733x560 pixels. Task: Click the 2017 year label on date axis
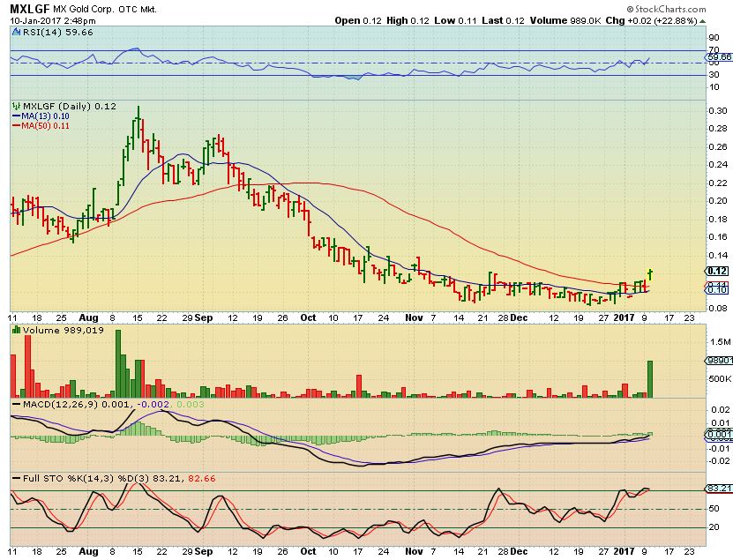[x=624, y=317]
